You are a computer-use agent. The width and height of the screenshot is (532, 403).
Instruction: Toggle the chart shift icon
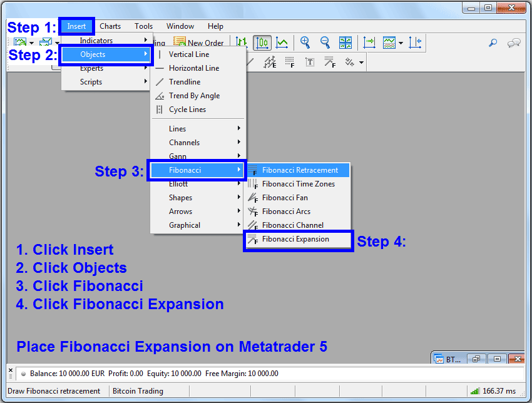click(415, 43)
